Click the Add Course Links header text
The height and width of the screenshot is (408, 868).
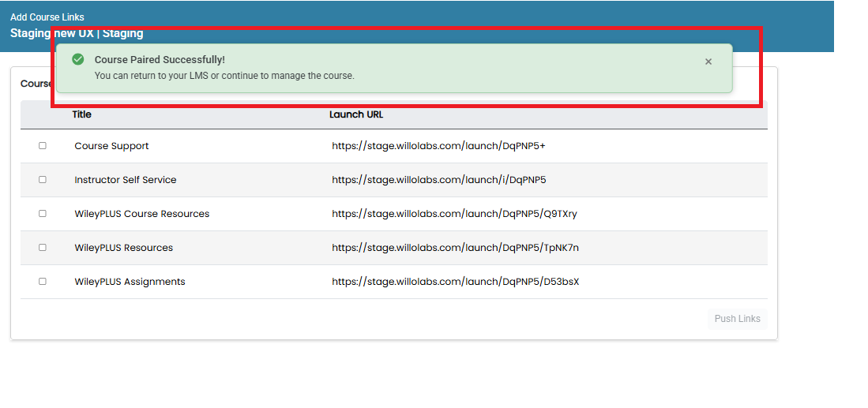[x=47, y=17]
